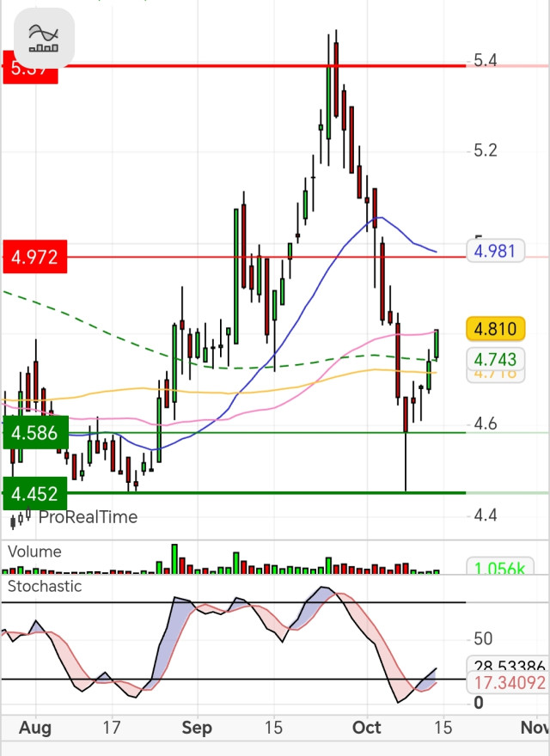This screenshot has height=756, width=550.
Task: Click the Volume panel title
Action: tap(34, 552)
